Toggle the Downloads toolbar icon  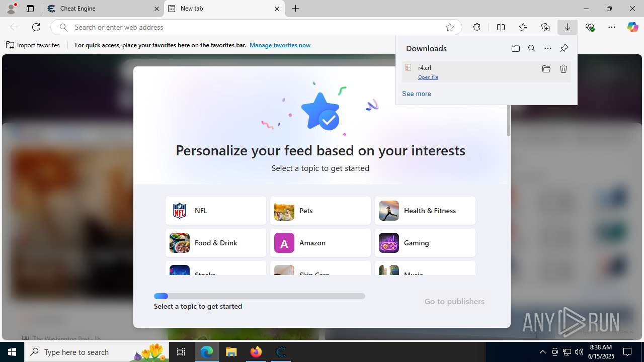568,27
